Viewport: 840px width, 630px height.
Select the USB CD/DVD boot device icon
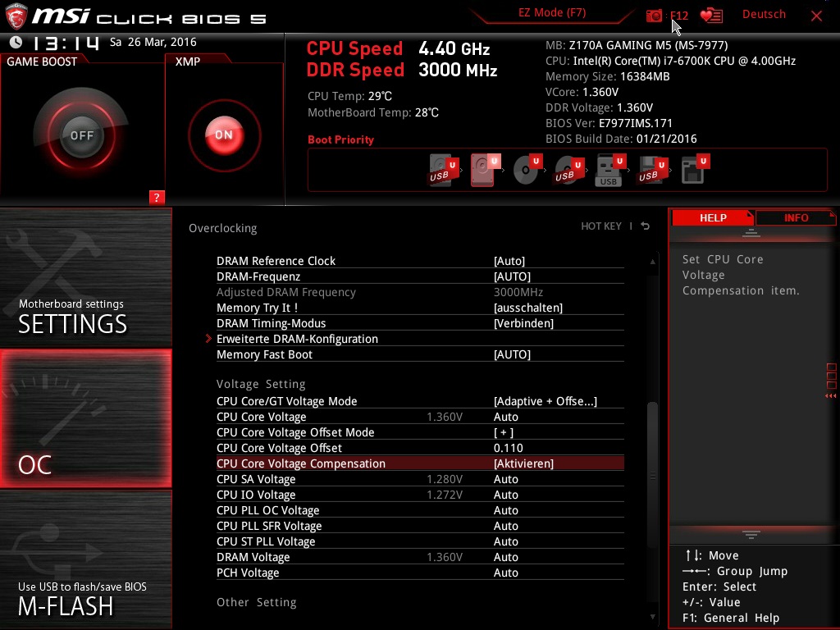[569, 171]
